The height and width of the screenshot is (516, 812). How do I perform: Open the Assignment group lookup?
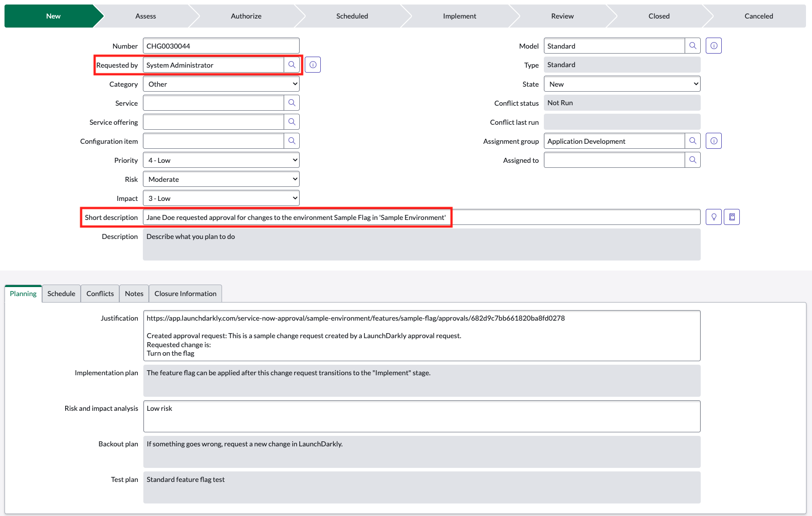pos(693,141)
